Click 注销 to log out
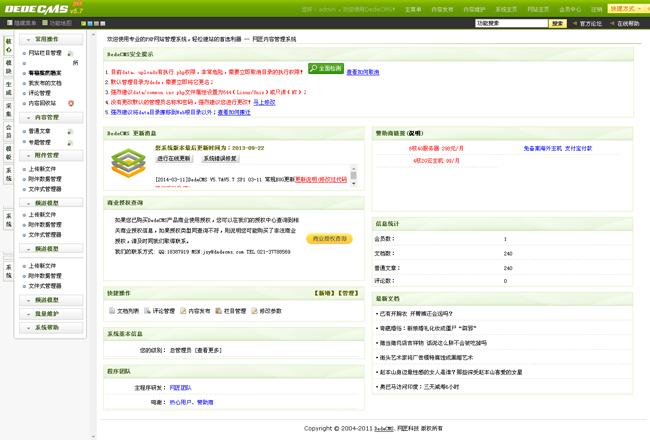 [x=597, y=9]
